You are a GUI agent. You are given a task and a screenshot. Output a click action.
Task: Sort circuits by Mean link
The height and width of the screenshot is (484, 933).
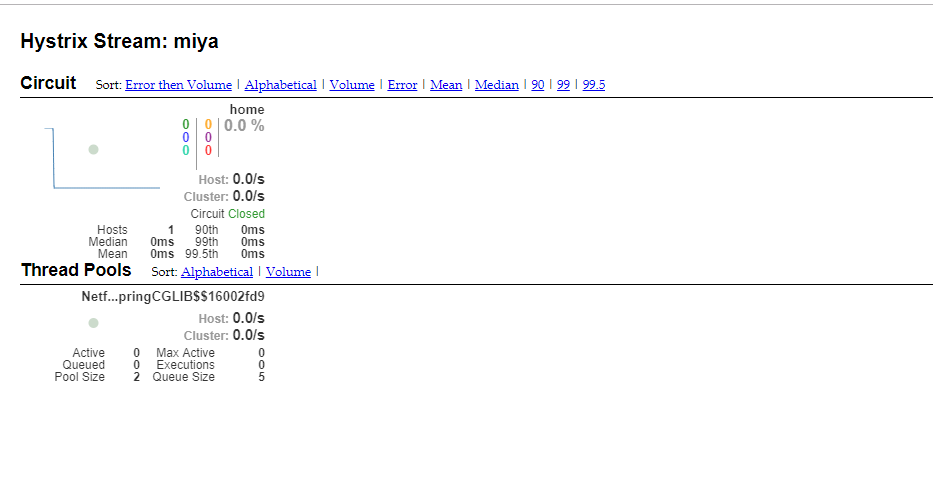tap(446, 85)
